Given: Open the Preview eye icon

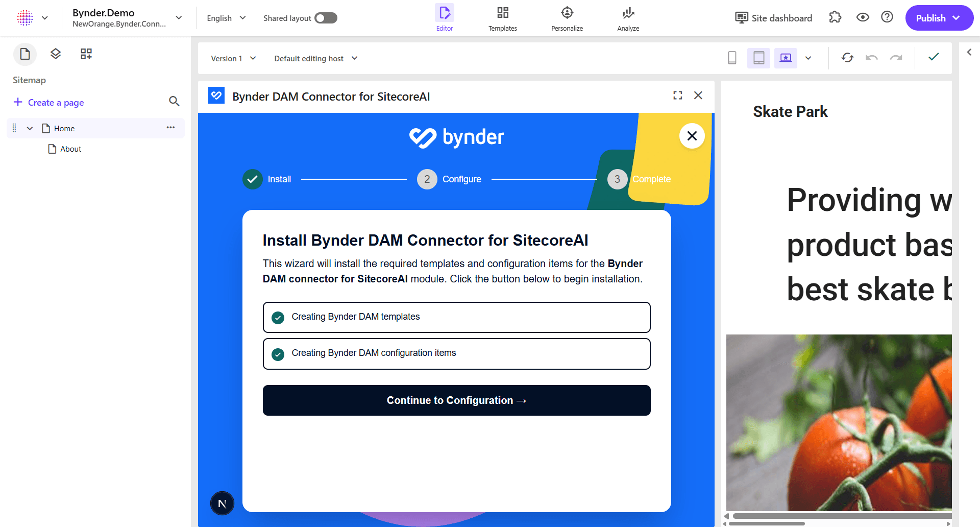Looking at the screenshot, I should point(863,17).
